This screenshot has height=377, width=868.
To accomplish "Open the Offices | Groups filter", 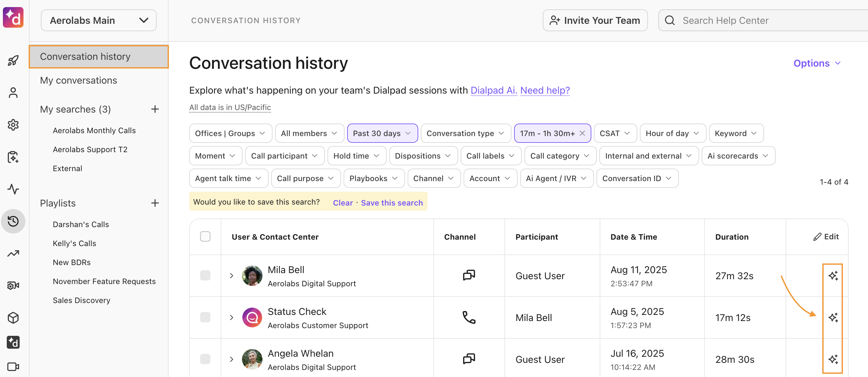I will click(230, 133).
